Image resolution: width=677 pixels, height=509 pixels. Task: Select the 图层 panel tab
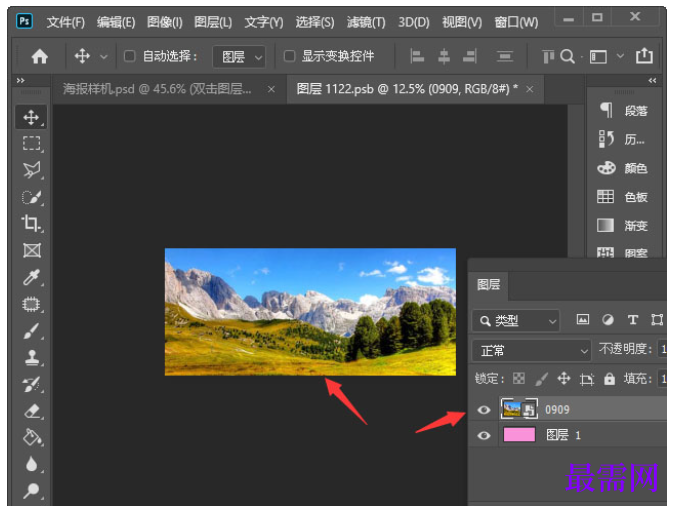[x=489, y=285]
